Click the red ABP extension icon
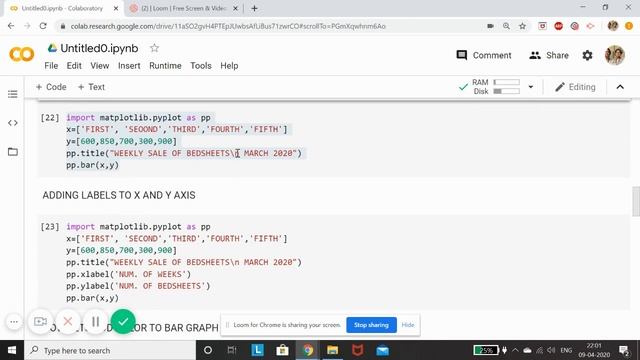 pyautogui.click(x=558, y=26)
